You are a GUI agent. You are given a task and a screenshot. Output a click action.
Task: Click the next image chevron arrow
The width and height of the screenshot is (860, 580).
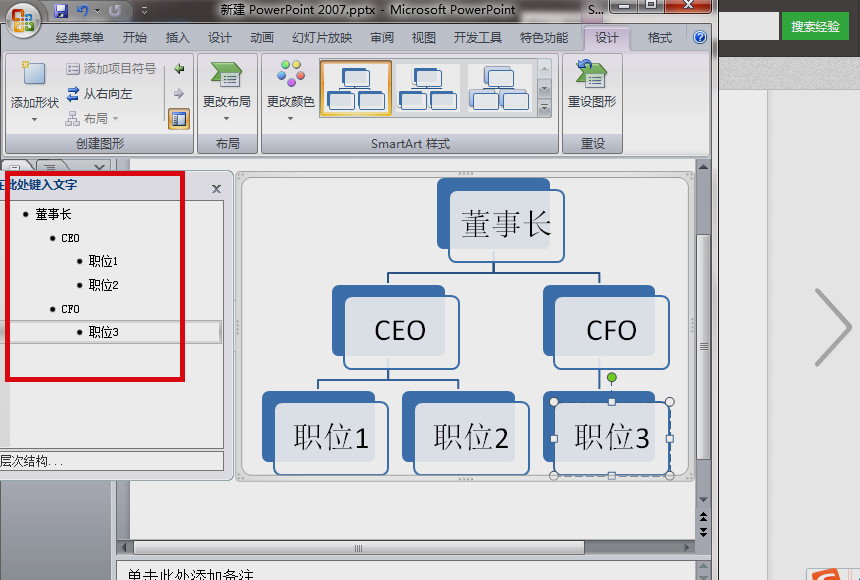[x=832, y=327]
